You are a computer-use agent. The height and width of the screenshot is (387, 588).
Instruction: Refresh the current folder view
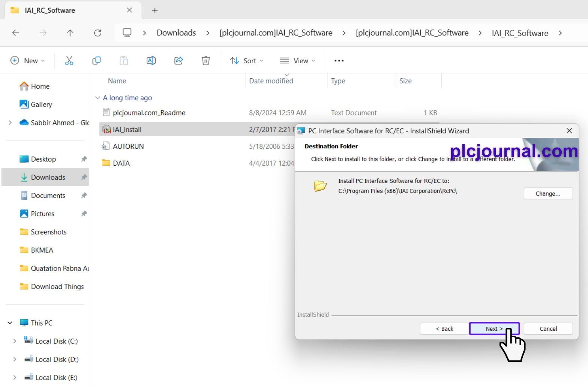click(97, 33)
